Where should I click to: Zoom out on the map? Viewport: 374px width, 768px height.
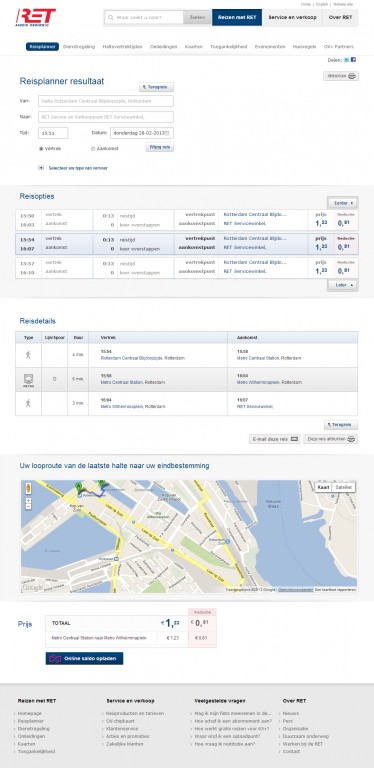point(28,507)
